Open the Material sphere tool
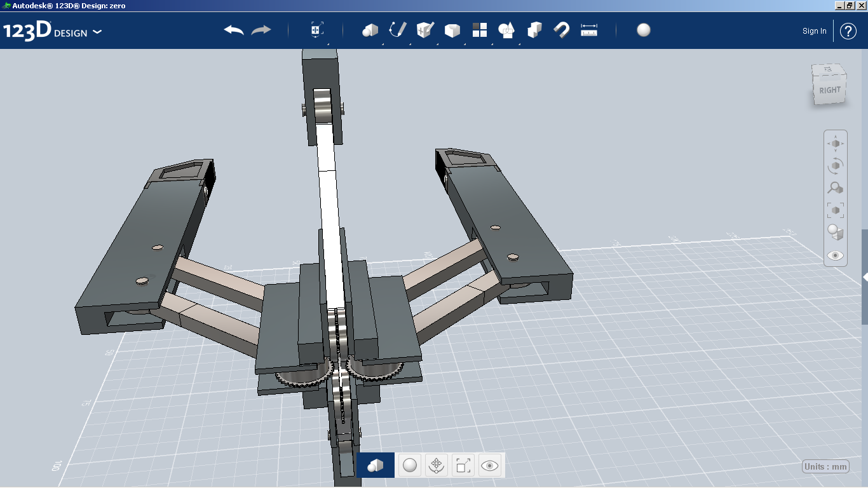The image size is (868, 488). (644, 30)
